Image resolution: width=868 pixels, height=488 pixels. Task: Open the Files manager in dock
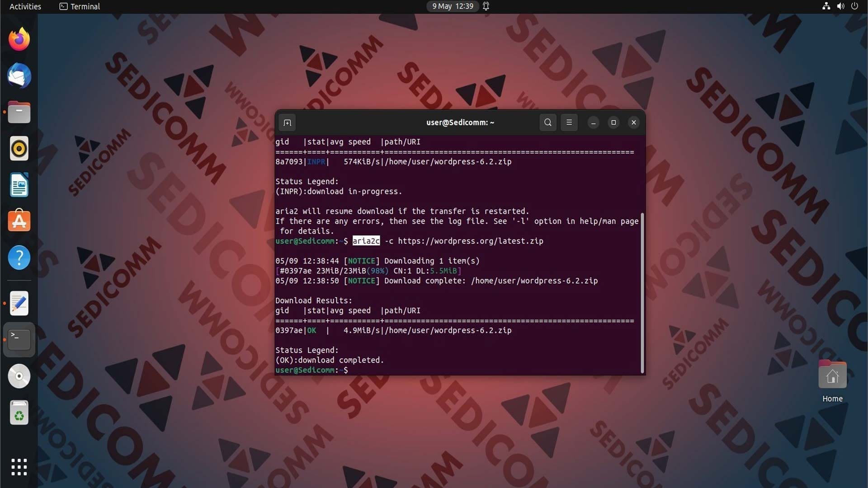[19, 112]
